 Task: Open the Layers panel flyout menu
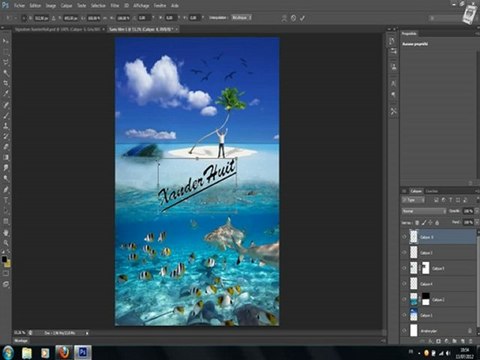tap(477, 191)
